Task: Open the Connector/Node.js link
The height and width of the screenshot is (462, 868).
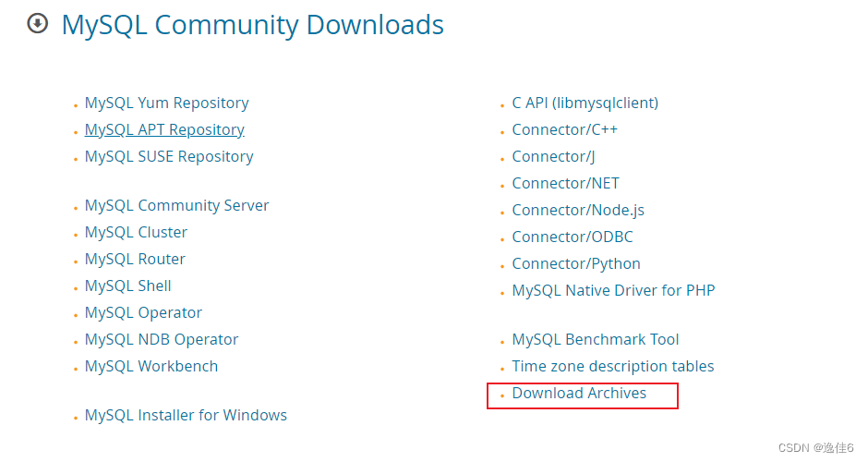Action: tap(578, 211)
